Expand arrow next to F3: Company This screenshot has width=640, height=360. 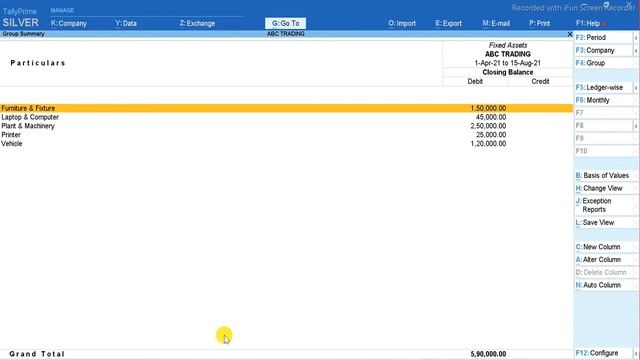[636, 50]
